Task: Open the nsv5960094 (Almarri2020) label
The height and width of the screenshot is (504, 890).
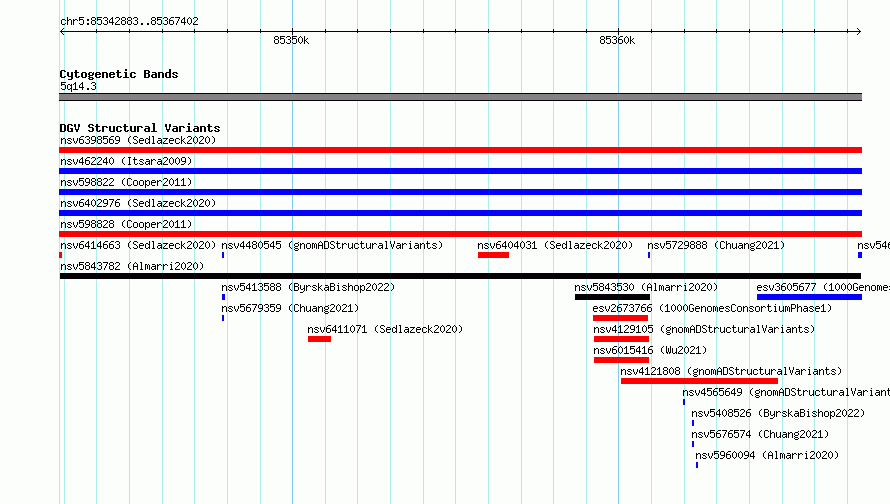Action: pos(767,455)
